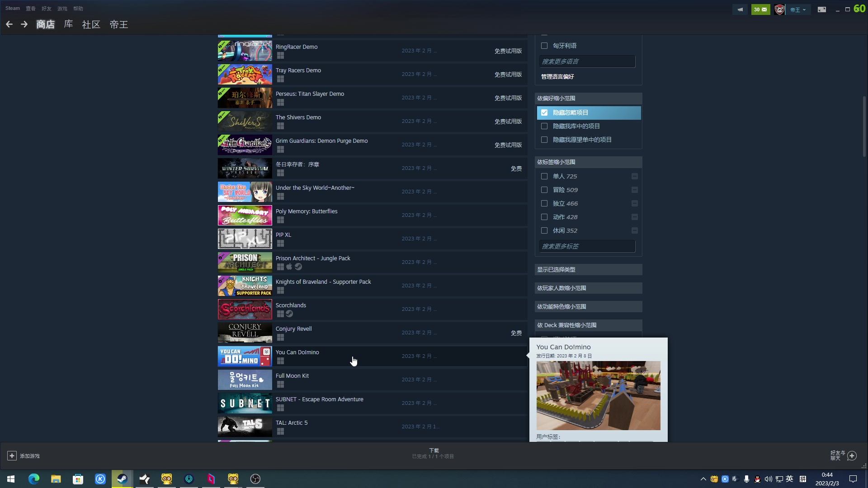Check the 冒险 tag checkbox
The width and height of the screenshot is (868, 488).
click(x=544, y=190)
